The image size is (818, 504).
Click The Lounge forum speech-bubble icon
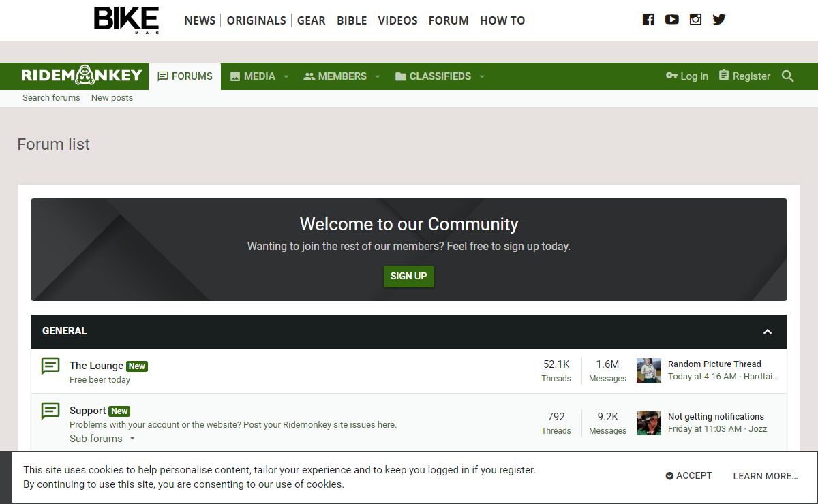tap(50, 366)
